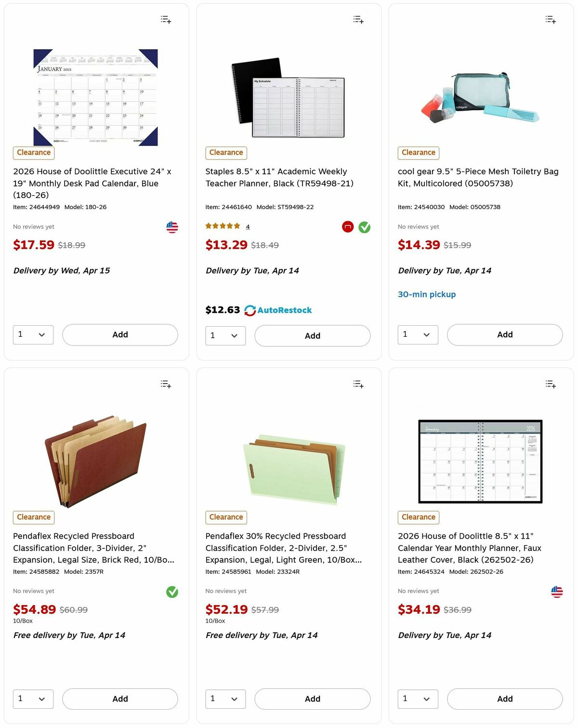Click the US flag icon on the desk pad calendar

coord(172,227)
